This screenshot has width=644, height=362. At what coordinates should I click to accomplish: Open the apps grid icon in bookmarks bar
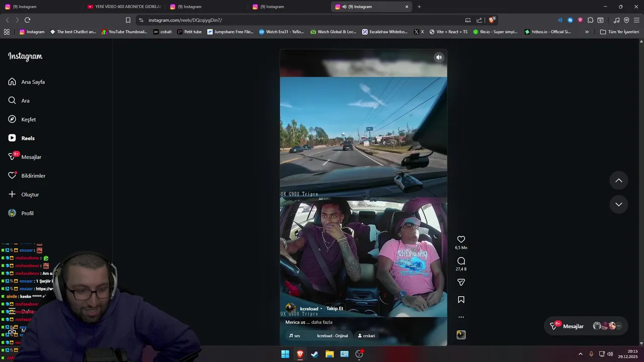click(x=7, y=32)
